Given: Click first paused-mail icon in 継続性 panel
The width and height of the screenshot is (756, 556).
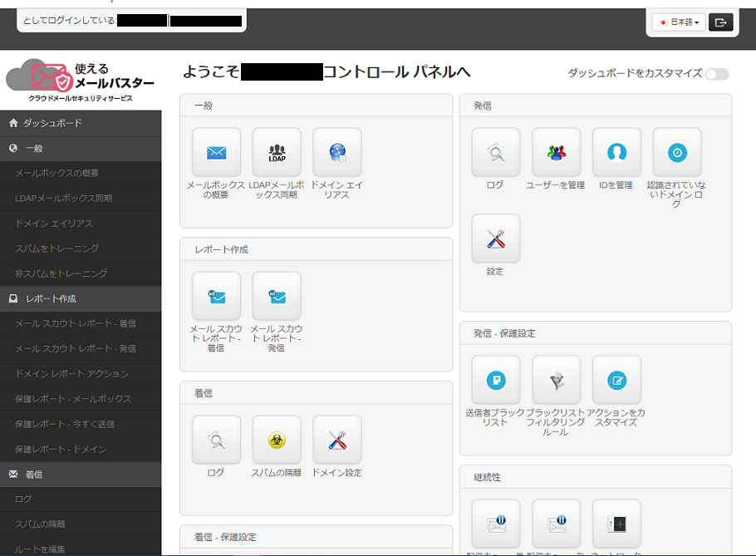Looking at the screenshot, I should coord(496,524).
